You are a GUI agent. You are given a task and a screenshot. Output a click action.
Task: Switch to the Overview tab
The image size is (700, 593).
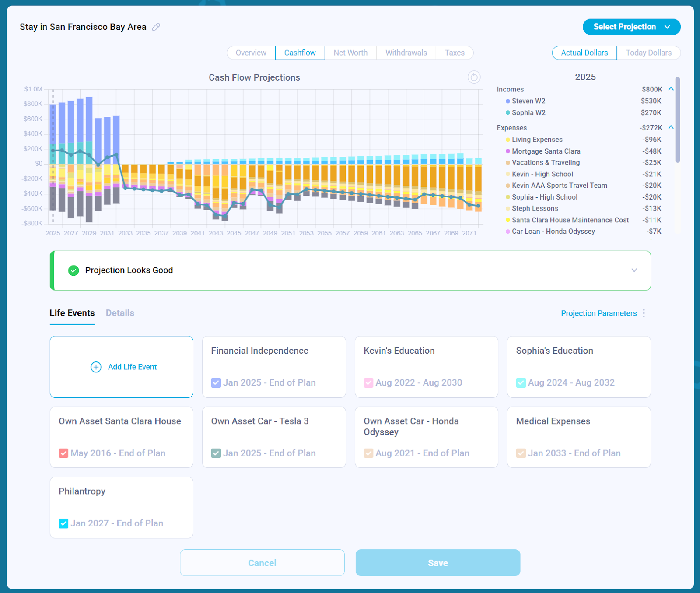pos(251,53)
